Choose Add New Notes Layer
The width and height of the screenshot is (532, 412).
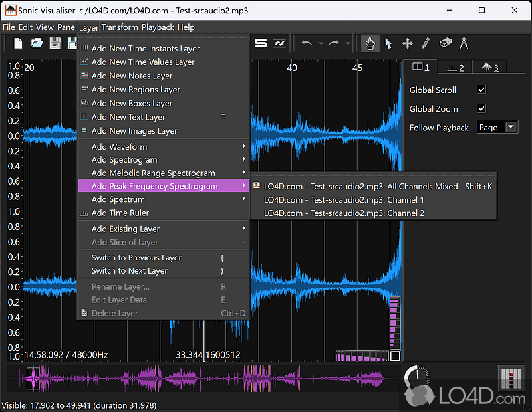(164, 76)
